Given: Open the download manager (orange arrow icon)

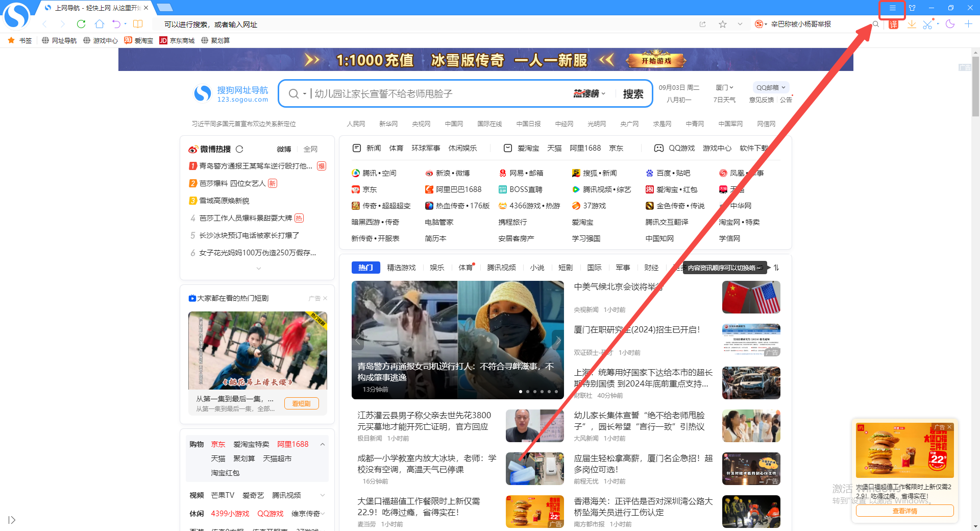Looking at the screenshot, I should (x=912, y=24).
